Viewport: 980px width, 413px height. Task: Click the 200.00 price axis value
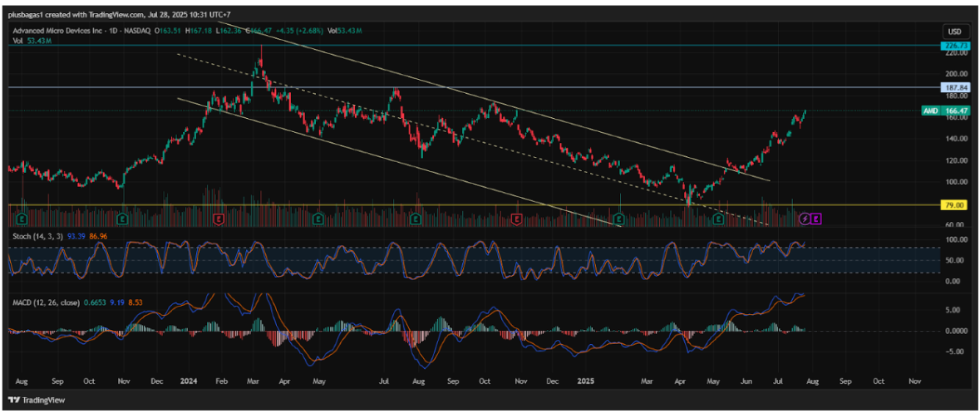955,74
